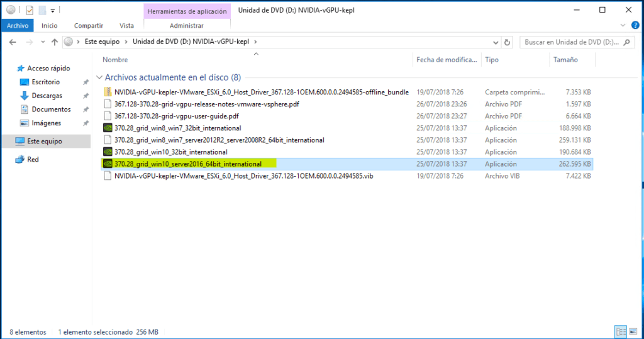Go back with the left arrow button

tap(13, 42)
